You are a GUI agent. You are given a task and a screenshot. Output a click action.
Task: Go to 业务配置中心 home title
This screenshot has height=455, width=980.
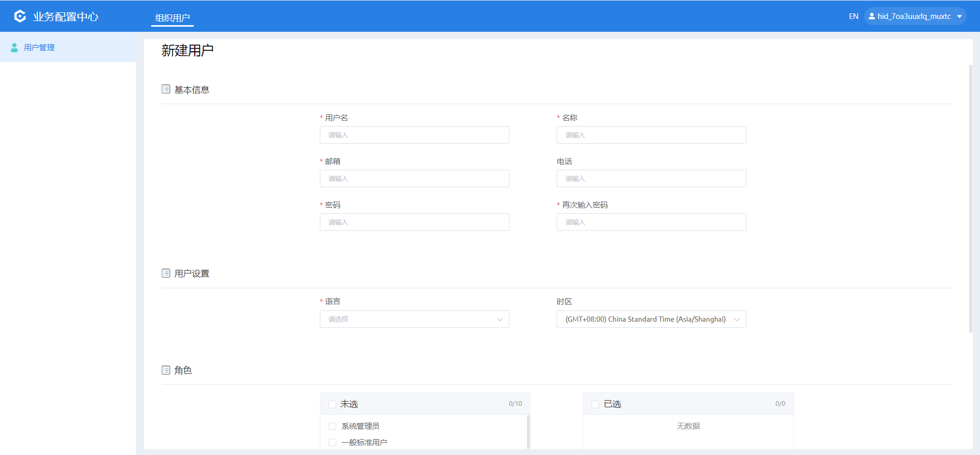click(x=66, y=17)
